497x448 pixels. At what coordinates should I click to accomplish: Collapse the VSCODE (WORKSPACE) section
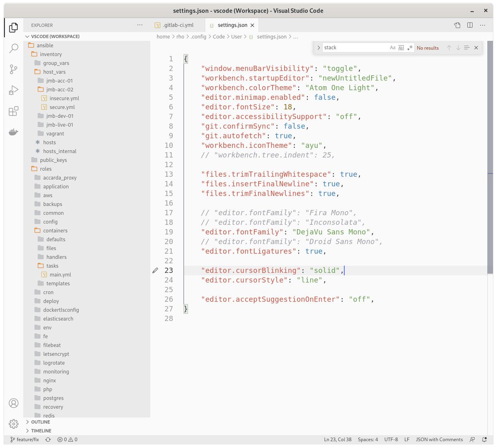(87, 36)
